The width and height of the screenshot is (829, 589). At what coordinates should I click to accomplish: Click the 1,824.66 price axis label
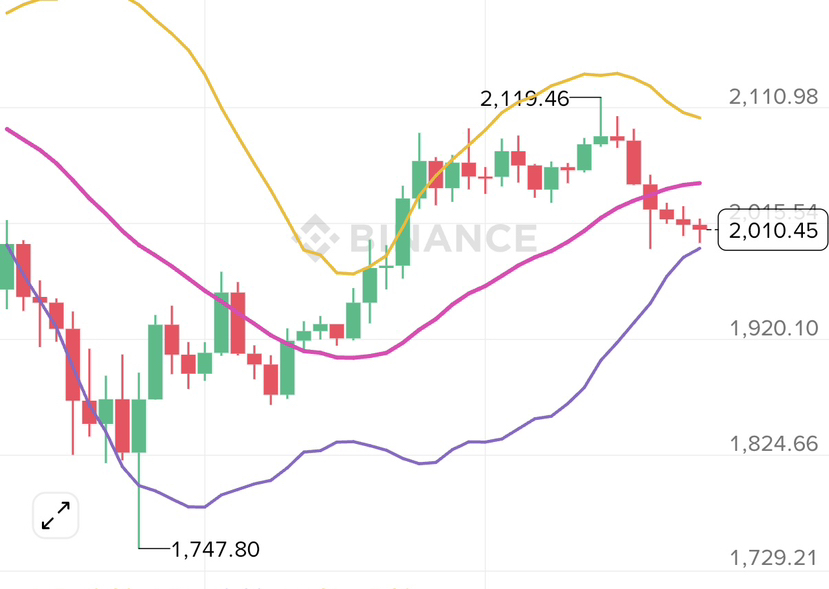773,443
